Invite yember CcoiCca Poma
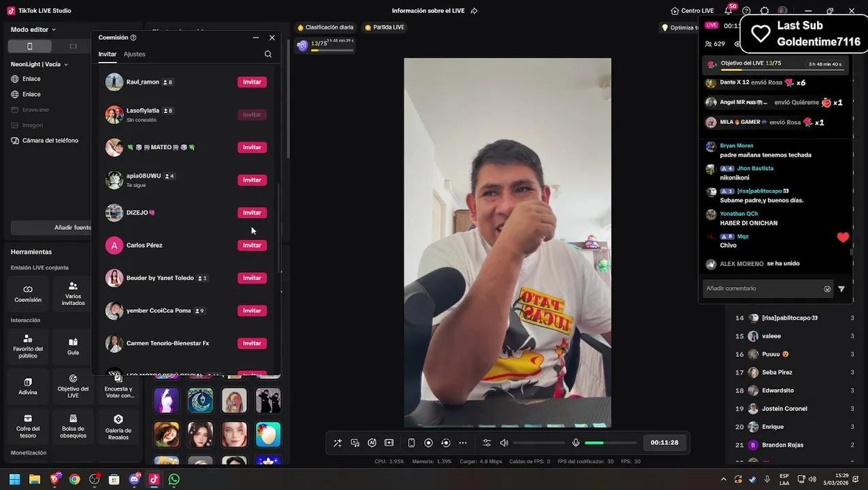The width and height of the screenshot is (868, 490). tap(252, 310)
